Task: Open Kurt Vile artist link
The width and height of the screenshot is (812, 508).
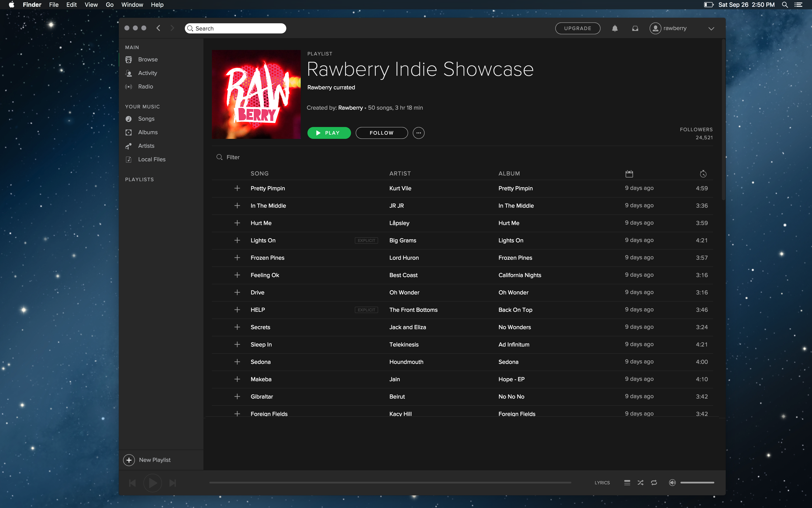Action: coord(400,188)
